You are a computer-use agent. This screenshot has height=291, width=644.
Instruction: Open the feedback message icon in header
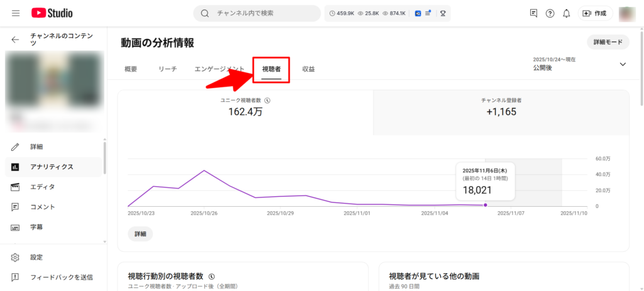(x=534, y=13)
